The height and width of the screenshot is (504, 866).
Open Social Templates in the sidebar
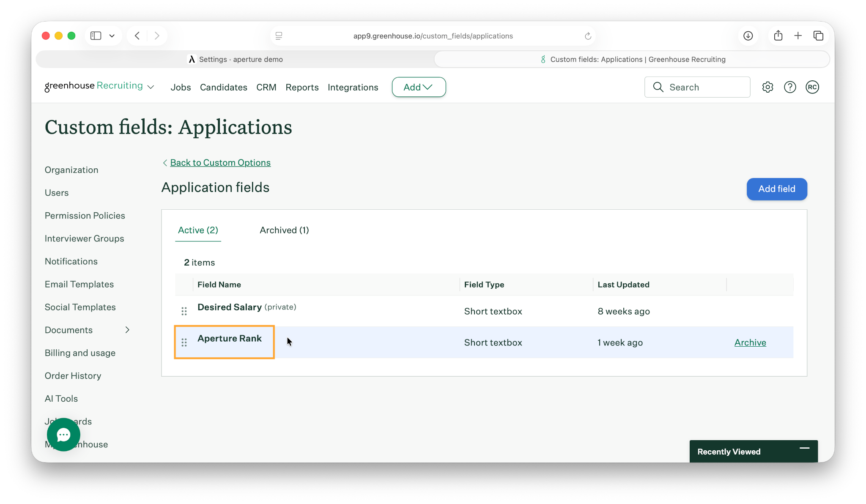[x=80, y=307]
